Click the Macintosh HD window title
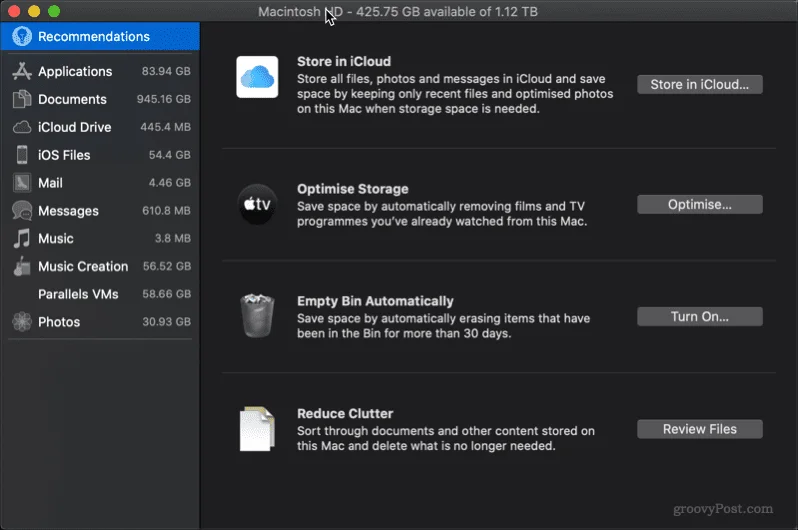This screenshot has height=530, width=798. [x=397, y=11]
